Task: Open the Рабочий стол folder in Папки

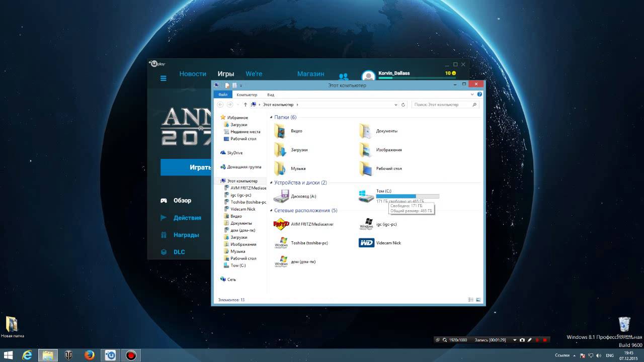Action: pyautogui.click(x=380, y=168)
